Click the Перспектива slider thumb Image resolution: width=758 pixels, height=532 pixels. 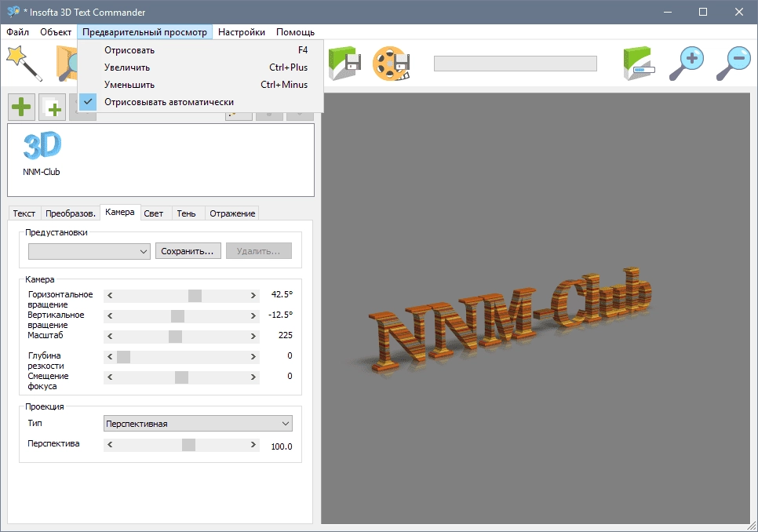[x=188, y=445]
